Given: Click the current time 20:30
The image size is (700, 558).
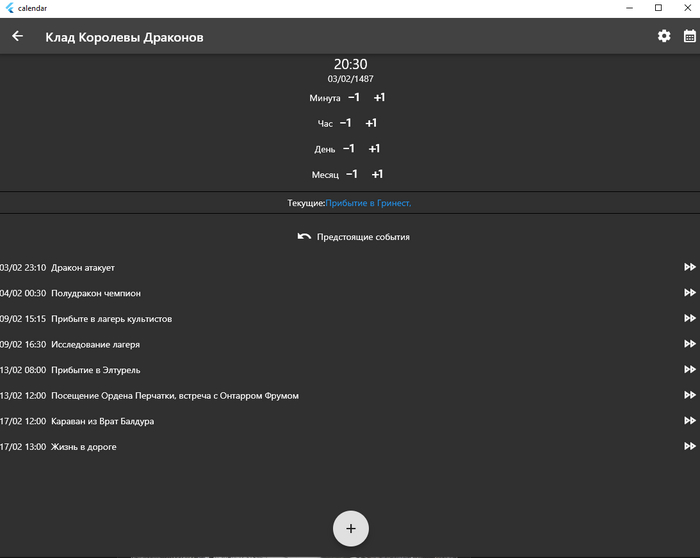Looking at the screenshot, I should [x=350, y=64].
